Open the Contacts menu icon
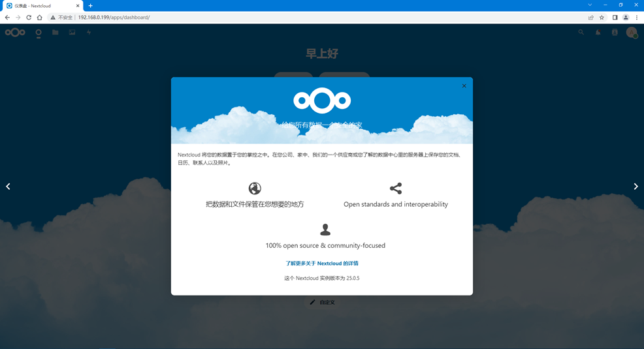The height and width of the screenshot is (349, 644). click(615, 33)
